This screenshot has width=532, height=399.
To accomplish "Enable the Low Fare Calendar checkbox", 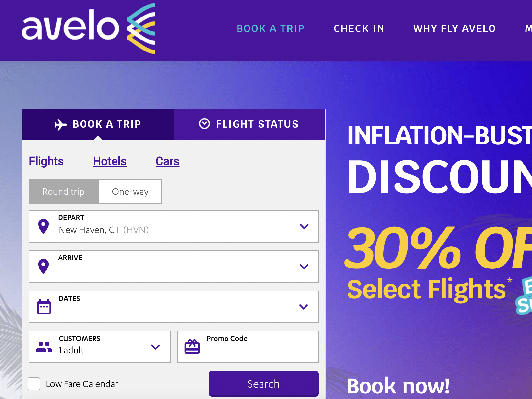I will [34, 384].
